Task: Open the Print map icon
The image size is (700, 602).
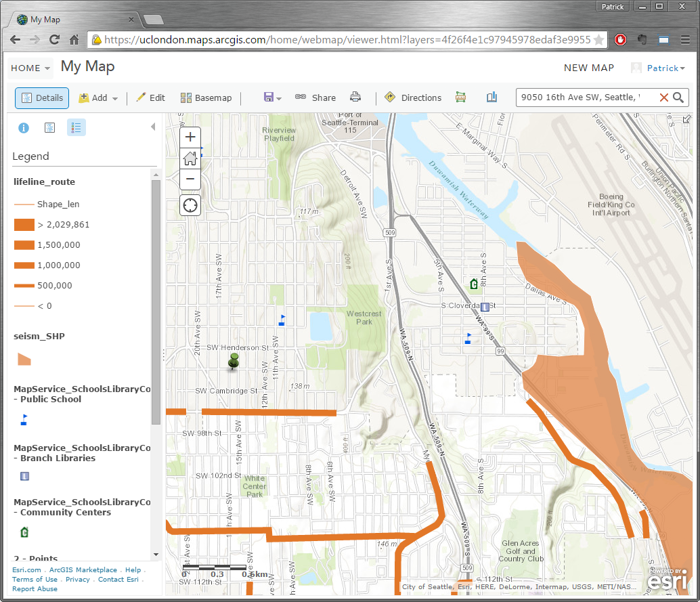Action: click(355, 98)
